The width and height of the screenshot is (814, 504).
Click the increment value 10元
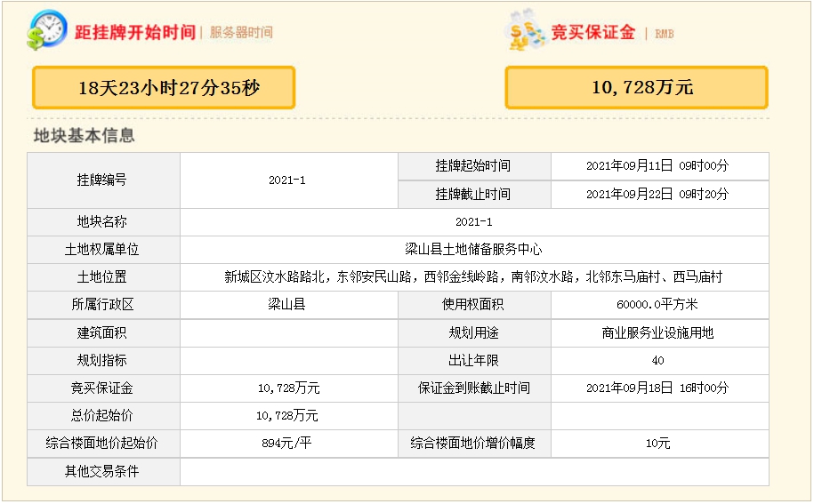tap(657, 444)
